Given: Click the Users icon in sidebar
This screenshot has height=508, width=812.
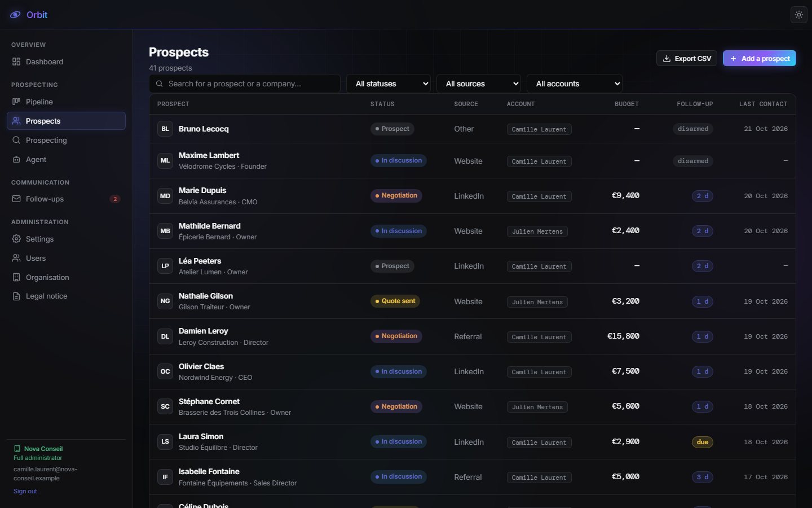Looking at the screenshot, I should (16, 258).
